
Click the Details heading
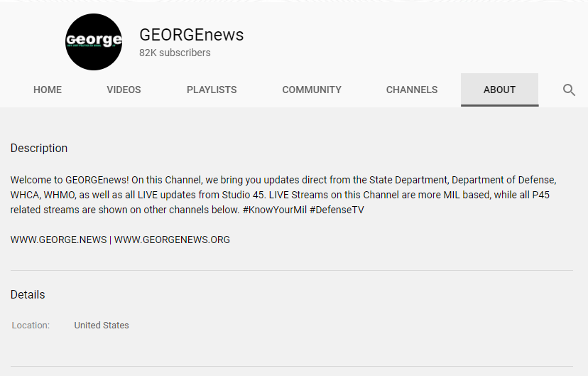pyautogui.click(x=28, y=294)
